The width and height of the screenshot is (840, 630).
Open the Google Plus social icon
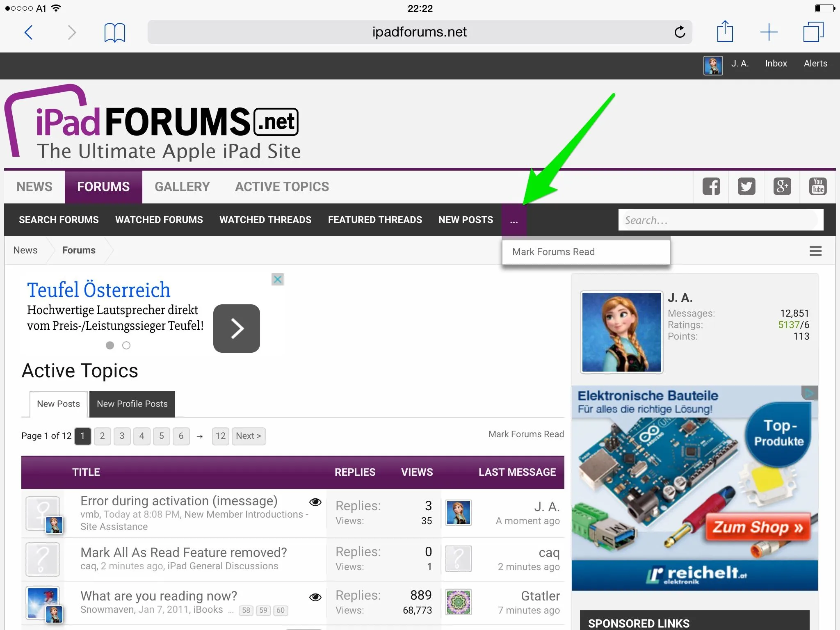click(782, 187)
